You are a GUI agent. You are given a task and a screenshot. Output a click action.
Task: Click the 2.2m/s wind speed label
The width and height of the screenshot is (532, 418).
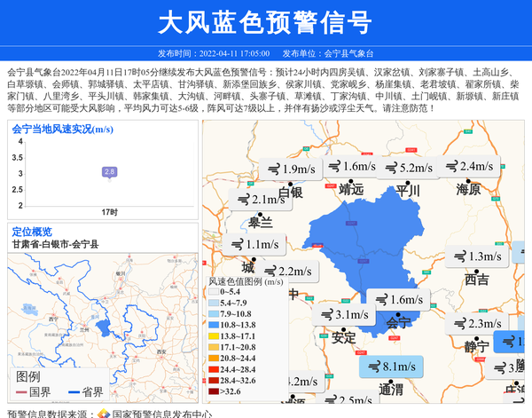point(287,272)
